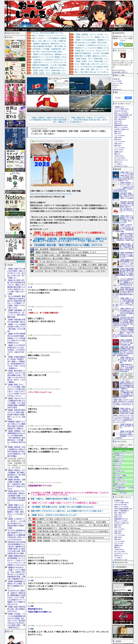Open the 5ch.net nav tab
The height and width of the screenshot is (644, 138).
[112, 30]
